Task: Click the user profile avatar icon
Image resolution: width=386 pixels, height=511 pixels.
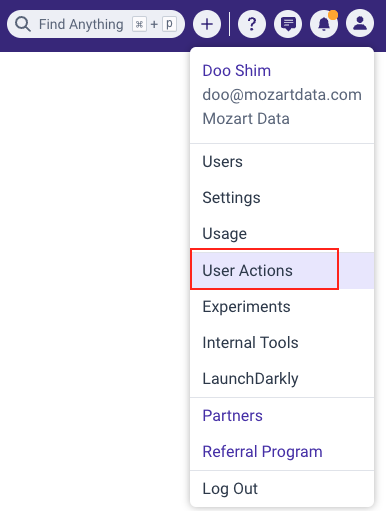Action: tap(360, 23)
